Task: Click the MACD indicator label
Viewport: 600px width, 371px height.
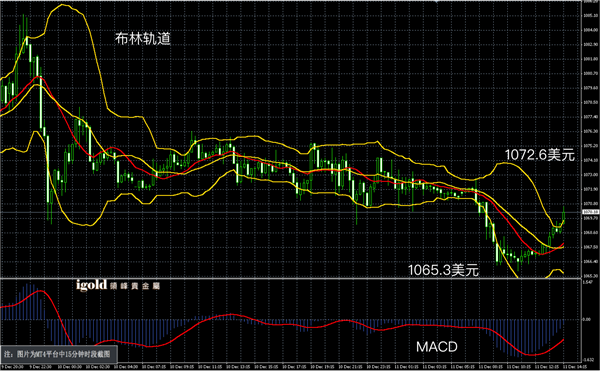Action: [437, 347]
